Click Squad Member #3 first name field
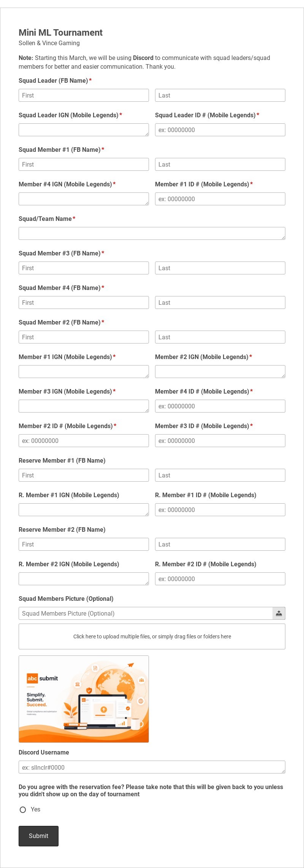This screenshot has height=868, width=304. pos(84,268)
